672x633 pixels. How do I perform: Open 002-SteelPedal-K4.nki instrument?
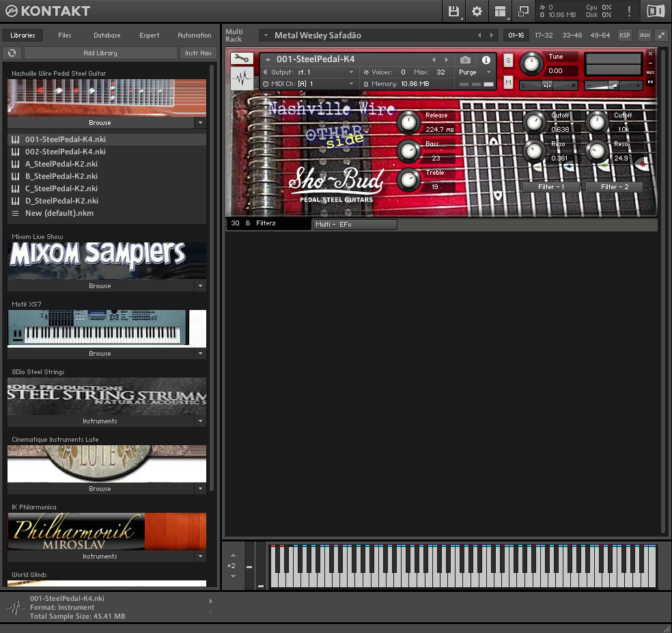pyautogui.click(x=107, y=152)
